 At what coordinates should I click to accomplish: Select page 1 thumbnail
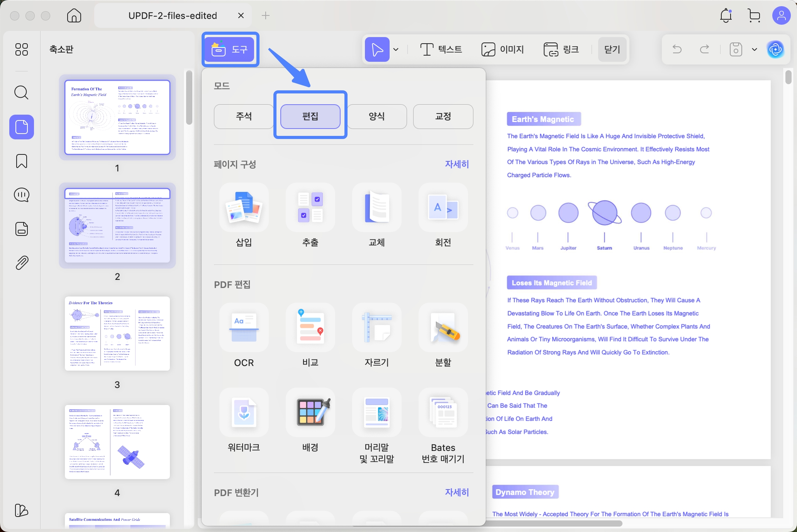tap(117, 117)
